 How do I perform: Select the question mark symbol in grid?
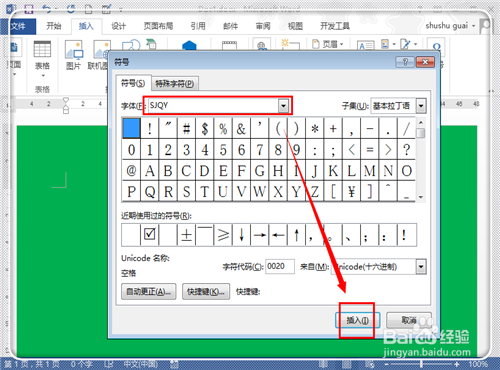[x=406, y=150]
